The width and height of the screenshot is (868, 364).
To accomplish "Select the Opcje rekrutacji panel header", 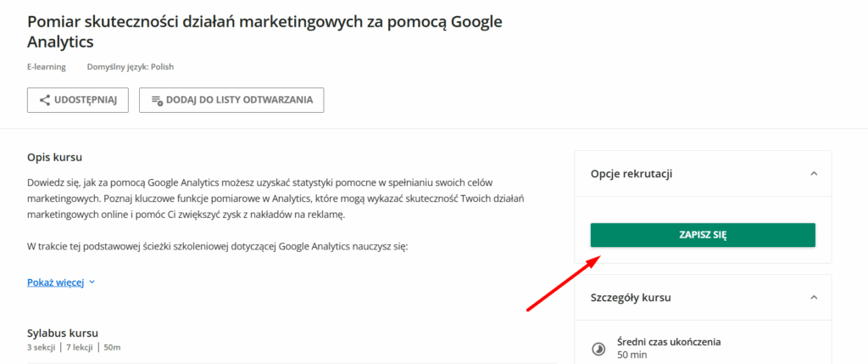I will pos(632,173).
